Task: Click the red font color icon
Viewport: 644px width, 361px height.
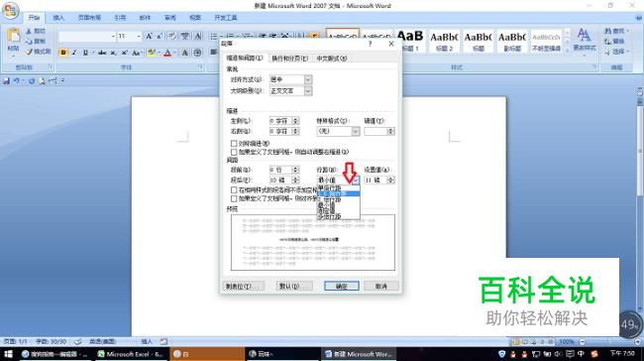Action: pyautogui.click(x=167, y=53)
